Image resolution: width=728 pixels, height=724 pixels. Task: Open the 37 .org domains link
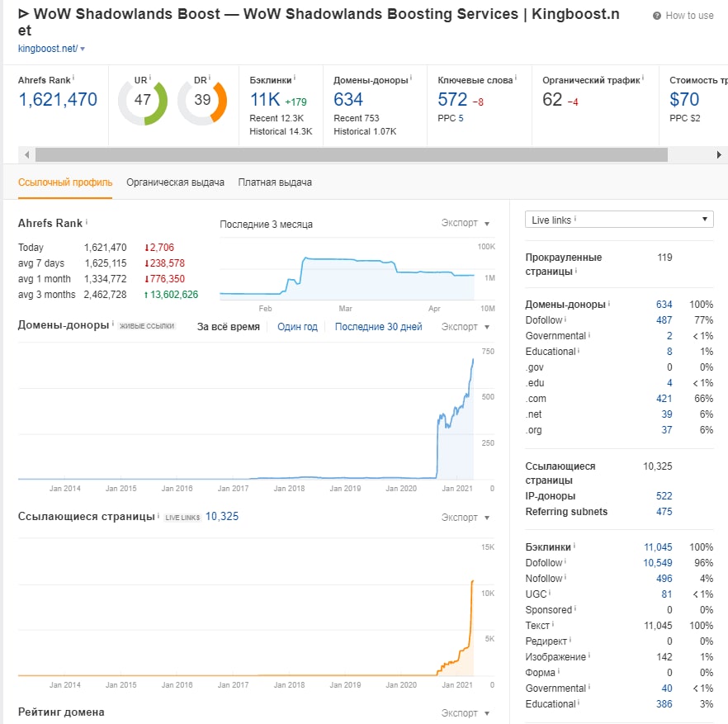click(667, 430)
